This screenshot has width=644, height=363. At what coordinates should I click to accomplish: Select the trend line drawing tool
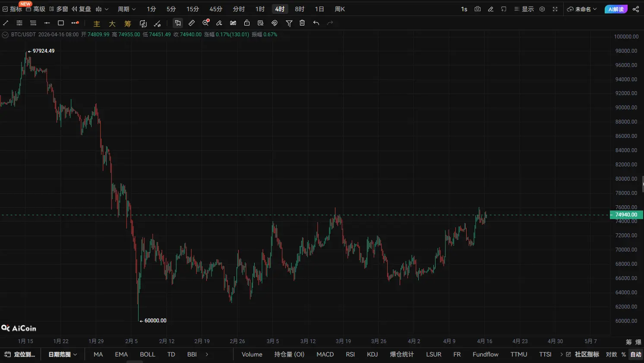pos(6,23)
